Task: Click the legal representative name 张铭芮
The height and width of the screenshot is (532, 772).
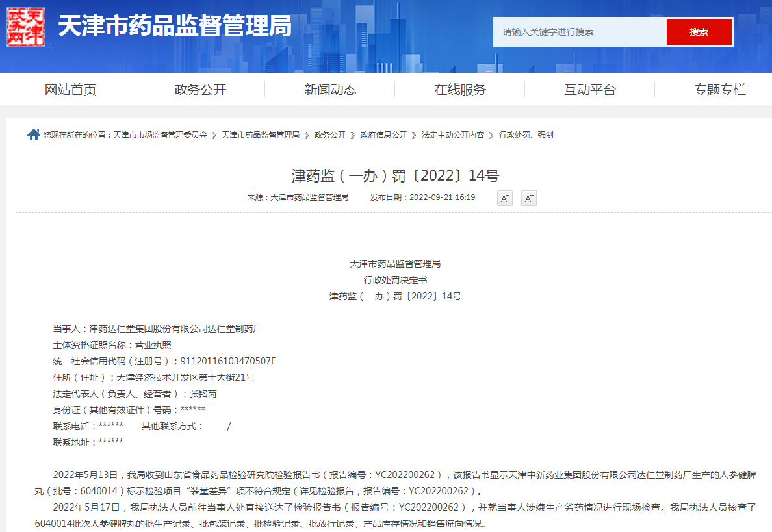Action: pos(203,394)
